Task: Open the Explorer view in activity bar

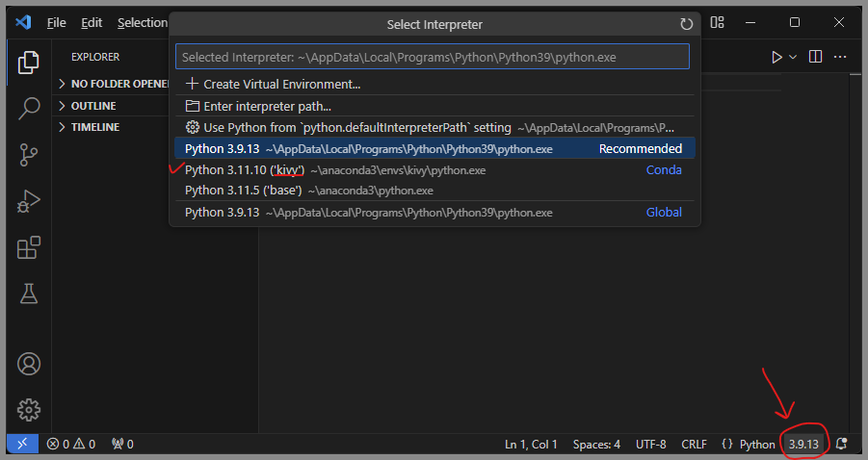Action: tap(28, 63)
